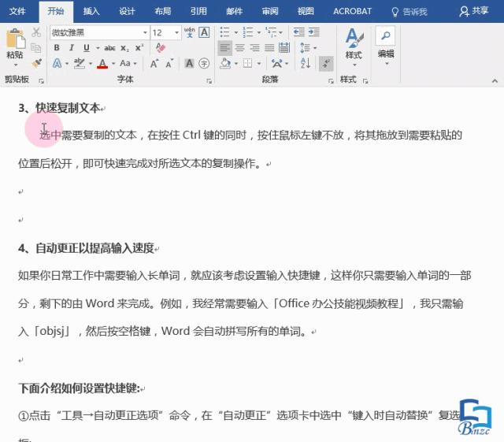Switch to the View (视图) tab
504x442 pixels.
tap(306, 12)
